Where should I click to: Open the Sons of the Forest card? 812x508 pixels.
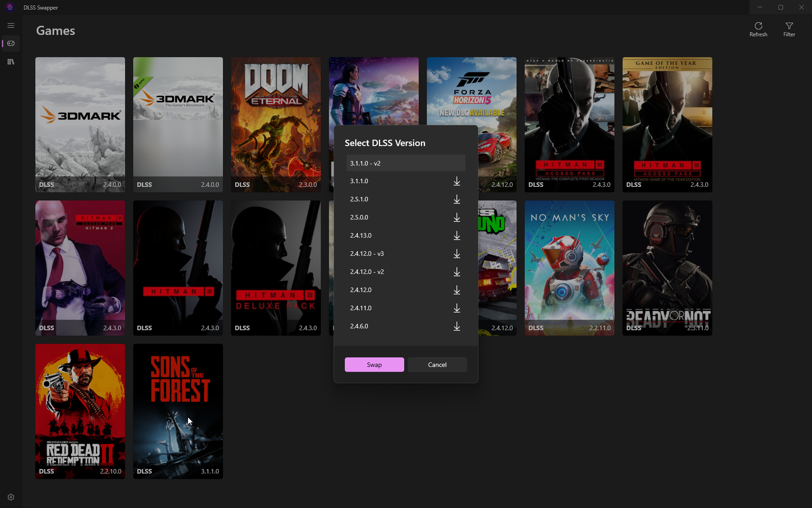point(178,411)
